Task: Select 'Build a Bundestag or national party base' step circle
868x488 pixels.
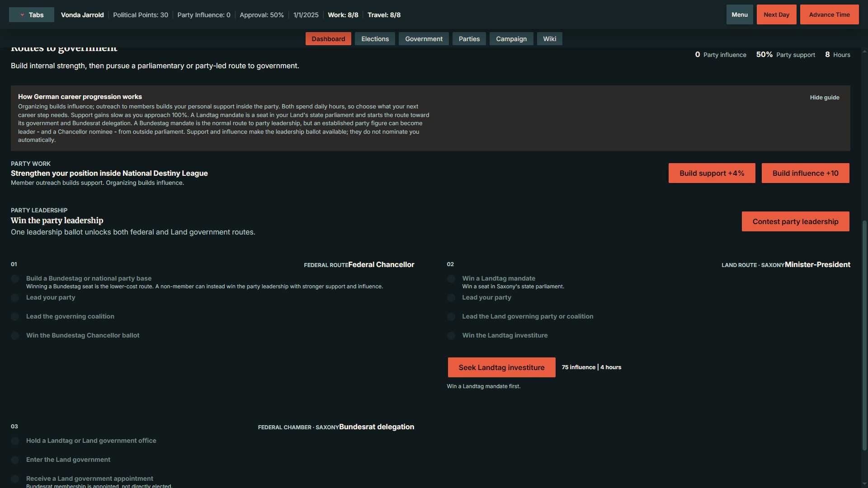Action: (15, 279)
